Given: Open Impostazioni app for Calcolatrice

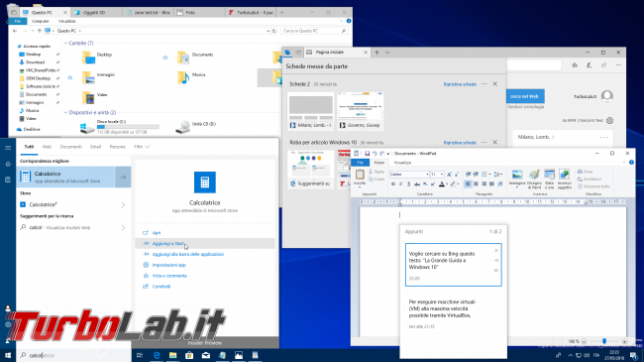Looking at the screenshot, I should (x=168, y=265).
